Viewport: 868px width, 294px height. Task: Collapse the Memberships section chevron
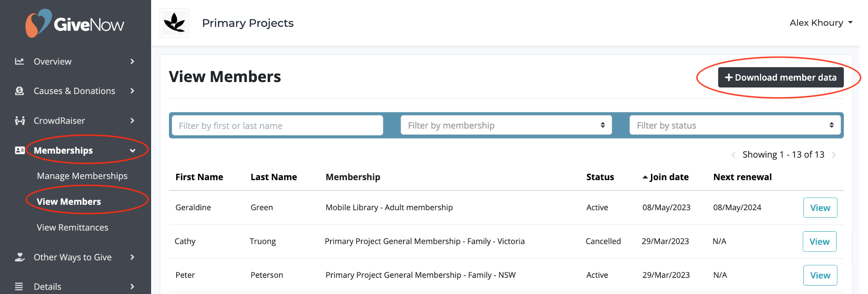pyautogui.click(x=133, y=150)
